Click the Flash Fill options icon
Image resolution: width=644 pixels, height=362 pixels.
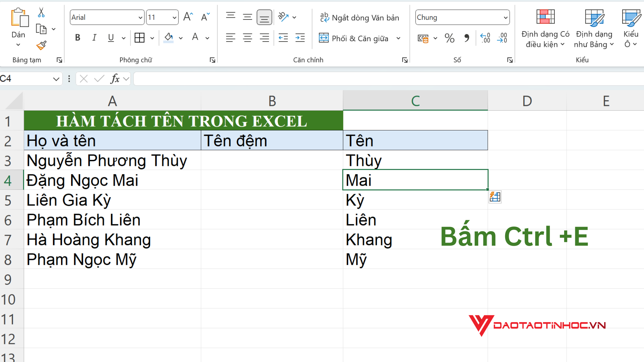point(495,197)
